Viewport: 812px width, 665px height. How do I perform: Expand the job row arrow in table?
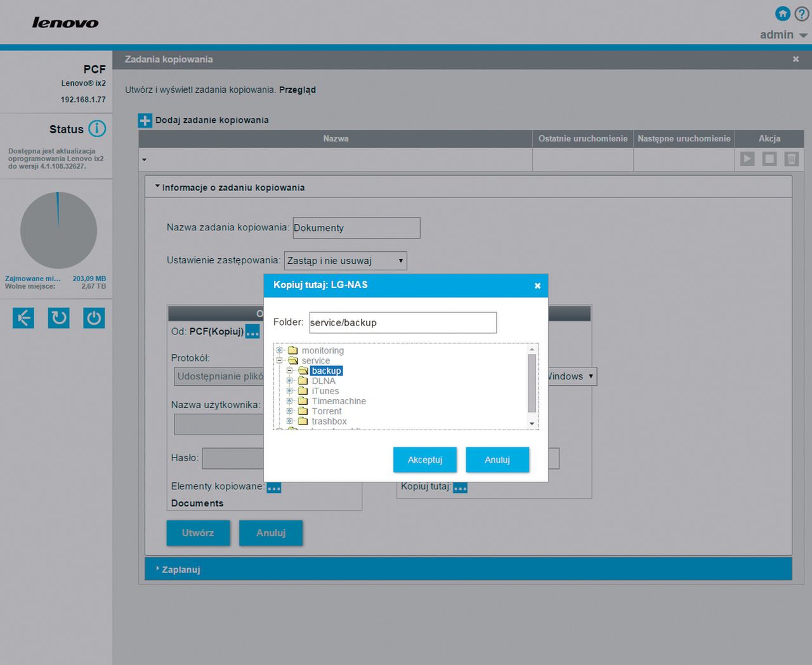(x=144, y=160)
